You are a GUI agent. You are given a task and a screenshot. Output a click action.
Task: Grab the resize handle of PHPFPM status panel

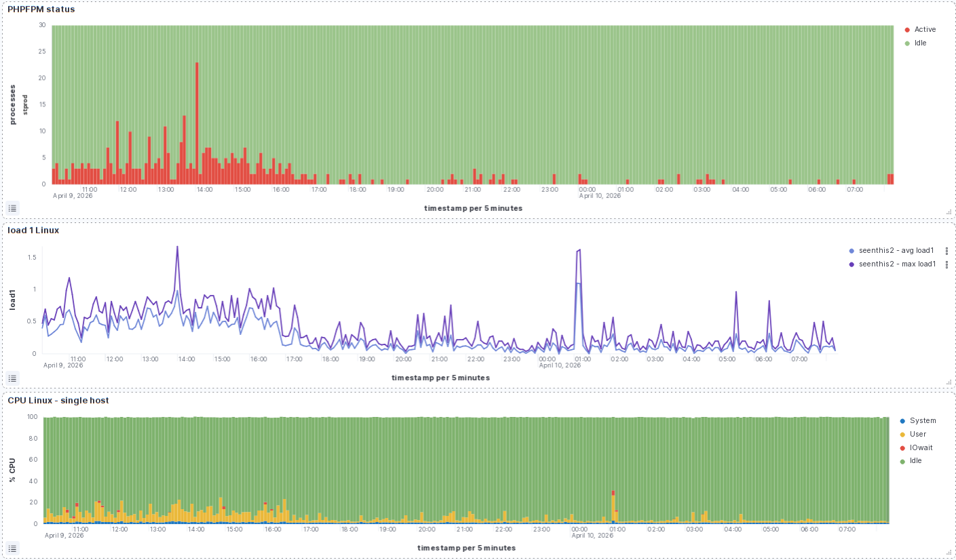click(949, 212)
